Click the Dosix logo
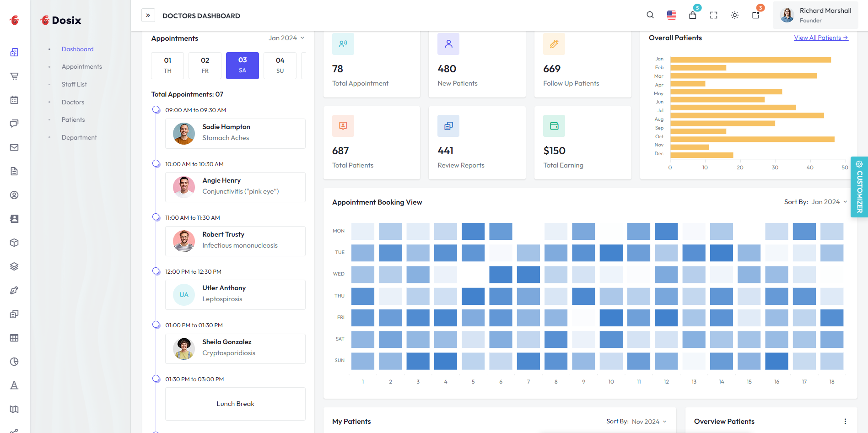The width and height of the screenshot is (868, 433). click(60, 20)
